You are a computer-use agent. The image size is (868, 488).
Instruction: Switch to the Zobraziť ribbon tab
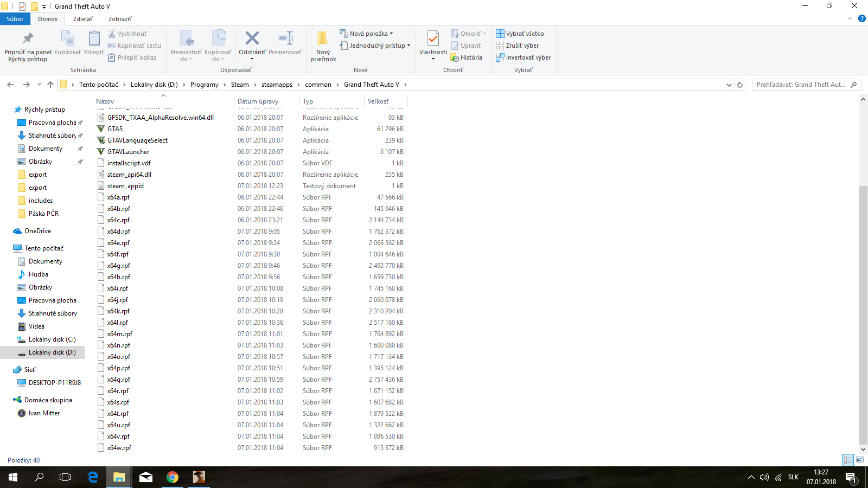point(120,19)
